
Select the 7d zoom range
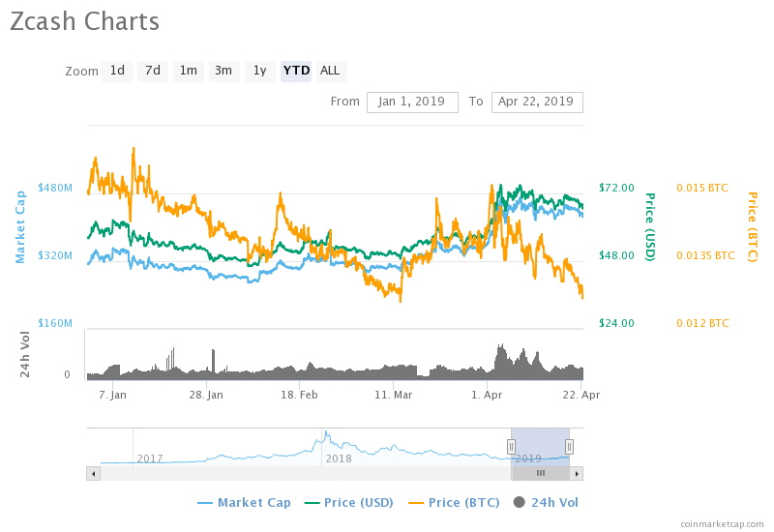(153, 71)
